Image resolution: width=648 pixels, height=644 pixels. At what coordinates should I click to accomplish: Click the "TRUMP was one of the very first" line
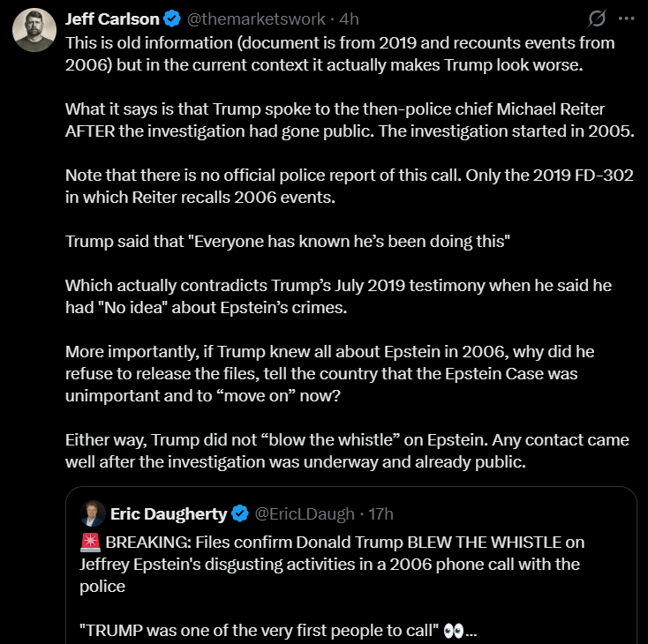259,631
